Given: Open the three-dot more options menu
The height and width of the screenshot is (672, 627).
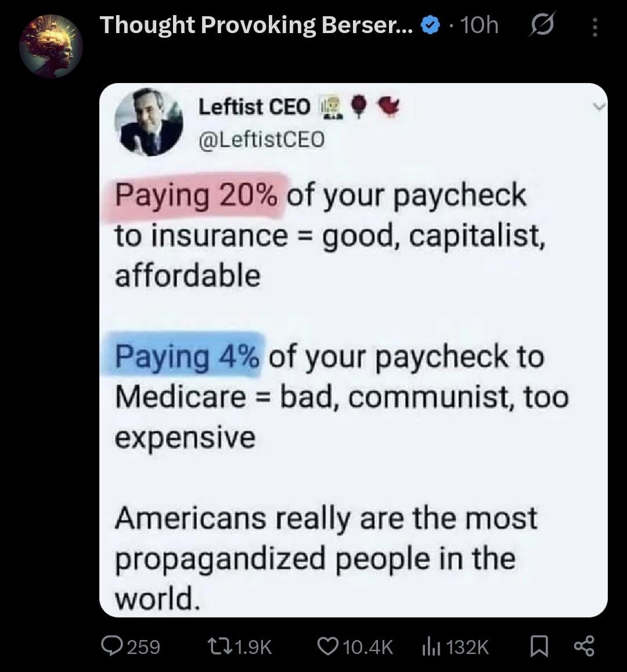Looking at the screenshot, I should pyautogui.click(x=594, y=27).
